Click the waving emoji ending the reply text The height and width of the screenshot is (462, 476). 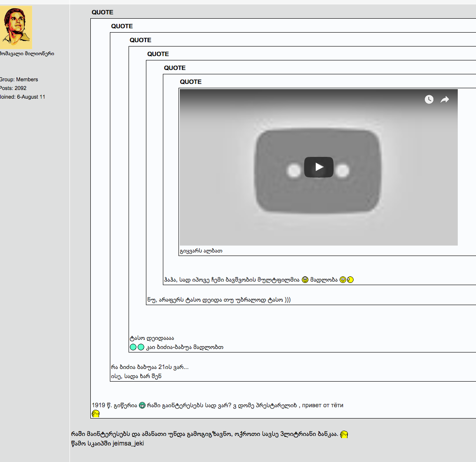(344, 434)
